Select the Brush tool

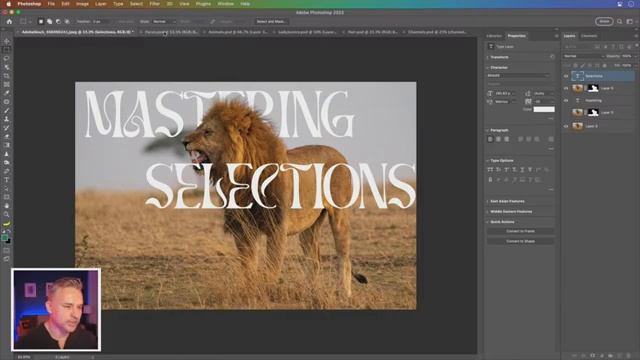tap(7, 111)
